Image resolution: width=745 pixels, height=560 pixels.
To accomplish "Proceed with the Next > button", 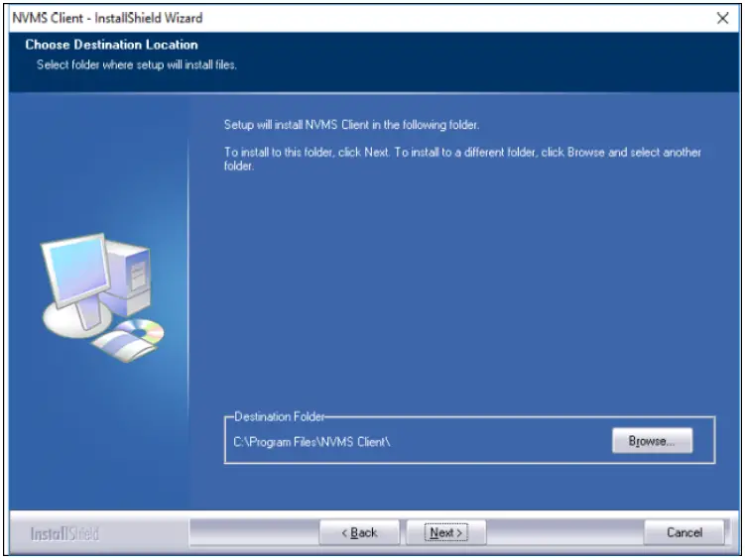I will click(445, 532).
